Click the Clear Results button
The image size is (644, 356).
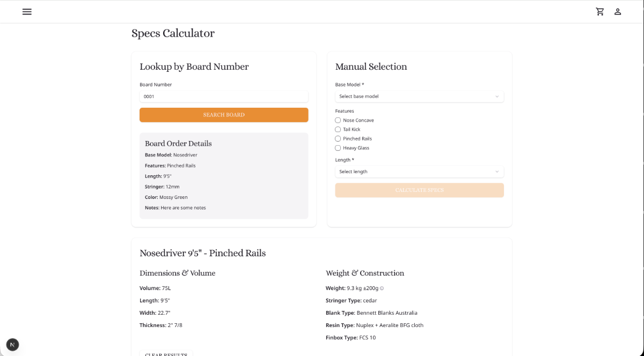tap(166, 353)
